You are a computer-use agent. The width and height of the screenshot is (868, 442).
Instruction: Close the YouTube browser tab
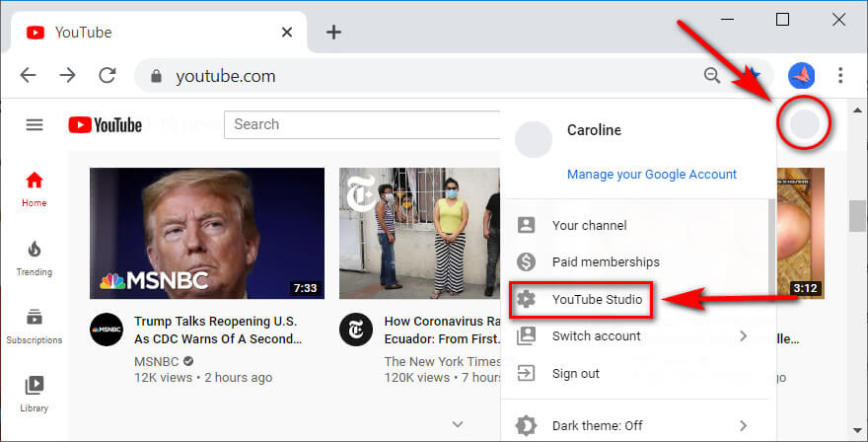(x=287, y=33)
